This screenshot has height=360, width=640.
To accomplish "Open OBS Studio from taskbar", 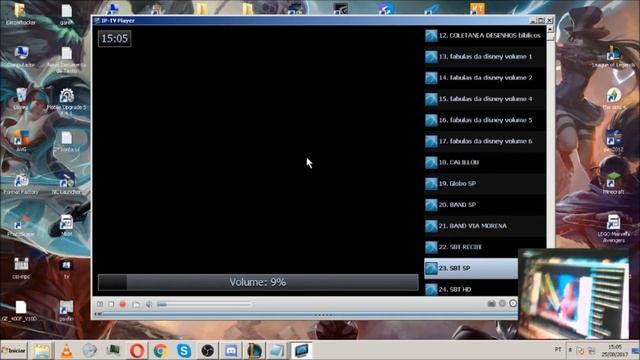I will coord(208,351).
